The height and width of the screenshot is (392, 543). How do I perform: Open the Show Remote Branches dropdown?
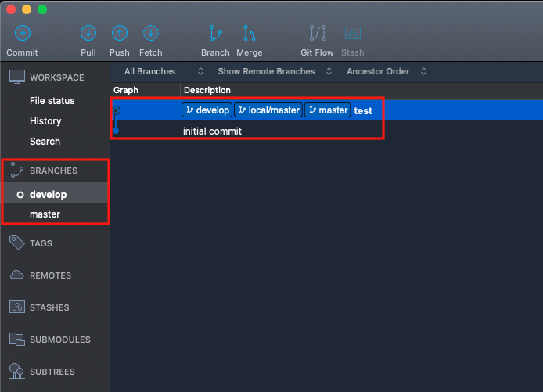pos(275,71)
